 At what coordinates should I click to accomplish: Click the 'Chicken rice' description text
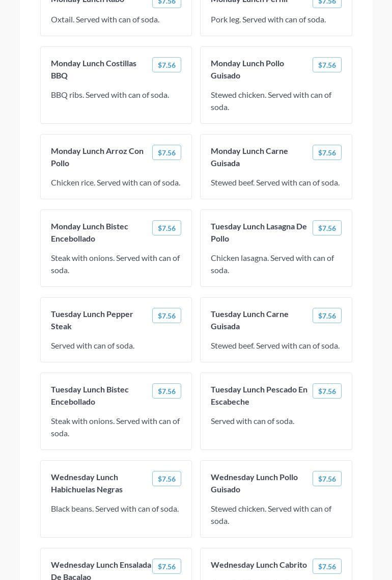pos(116,182)
